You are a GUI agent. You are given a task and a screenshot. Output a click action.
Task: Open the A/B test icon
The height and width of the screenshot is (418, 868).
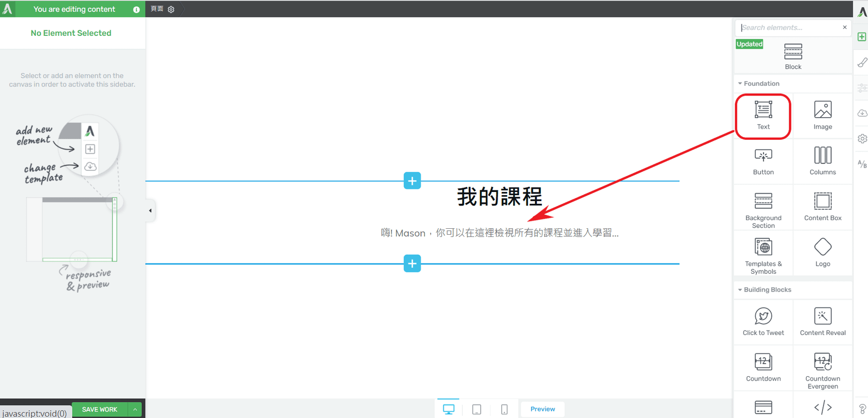(x=862, y=164)
